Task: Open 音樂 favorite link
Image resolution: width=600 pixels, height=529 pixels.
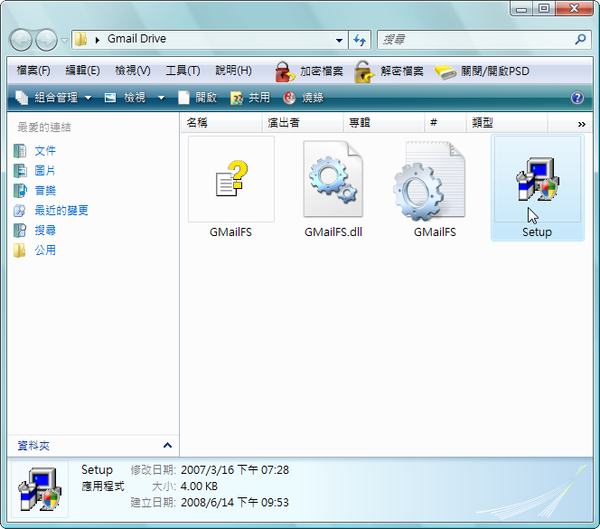Action: click(x=45, y=191)
